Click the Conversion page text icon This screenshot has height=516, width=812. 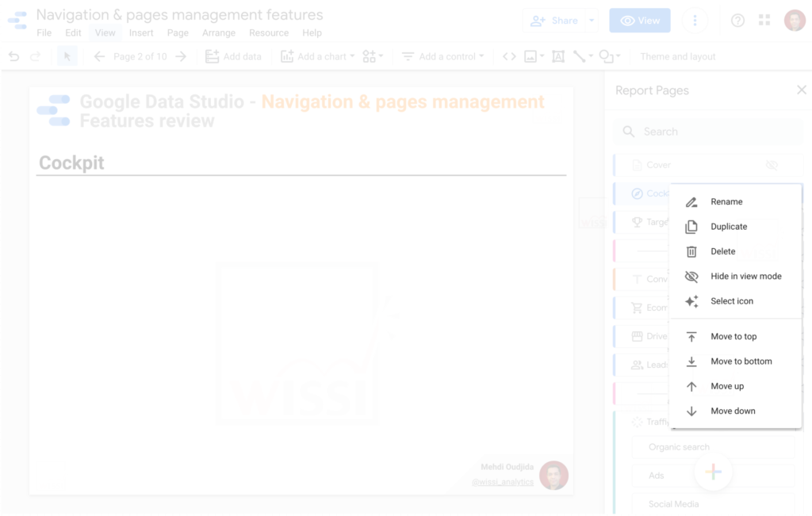pyautogui.click(x=637, y=279)
